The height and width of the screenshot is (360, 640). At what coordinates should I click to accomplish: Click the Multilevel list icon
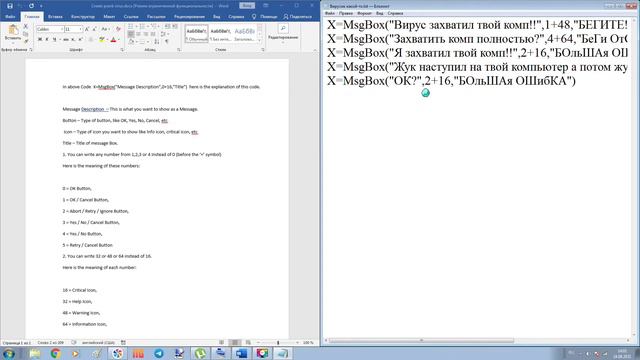[x=153, y=26]
